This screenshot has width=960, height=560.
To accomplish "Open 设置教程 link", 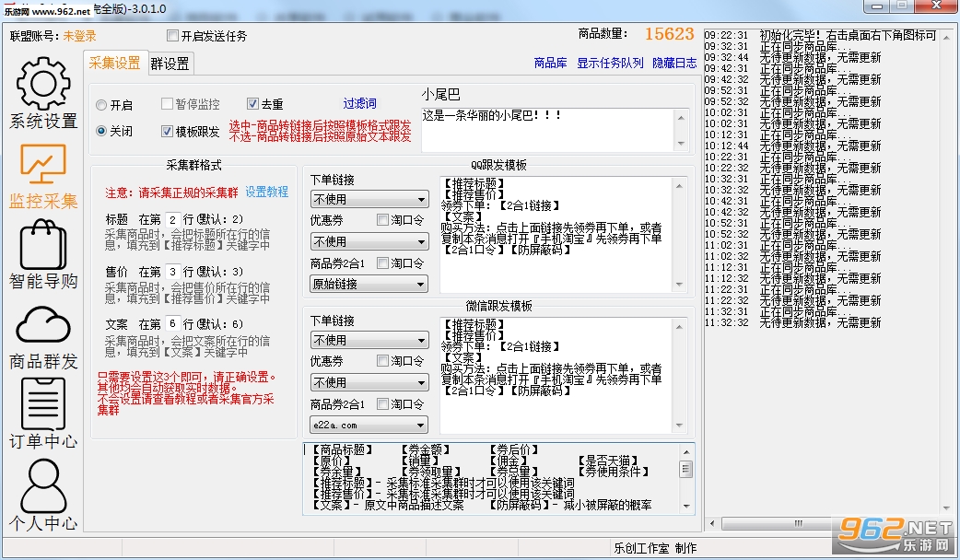I will (x=267, y=192).
